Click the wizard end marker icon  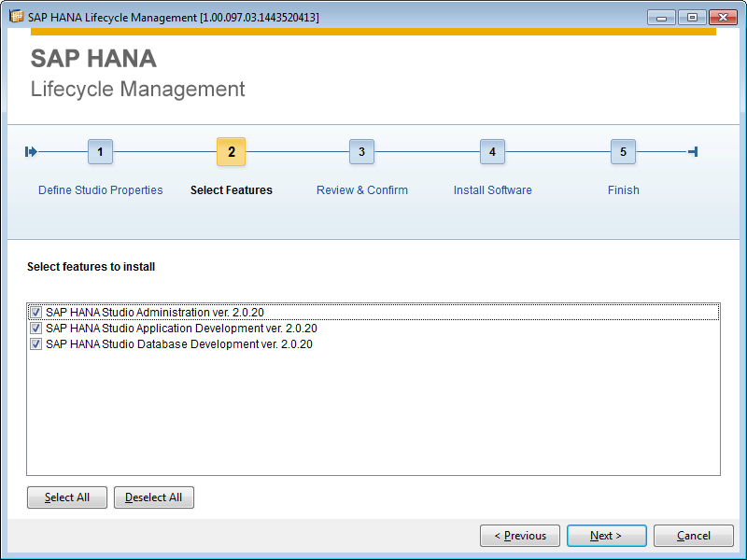693,152
